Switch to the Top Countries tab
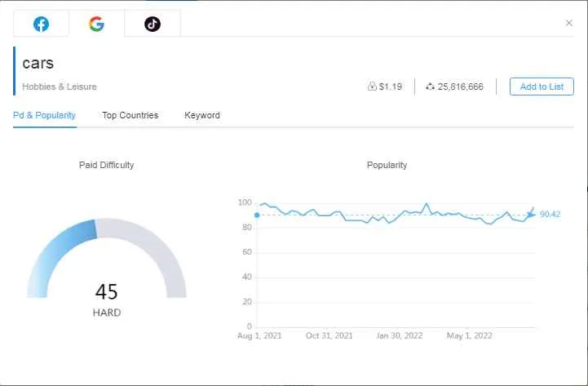 coord(130,115)
